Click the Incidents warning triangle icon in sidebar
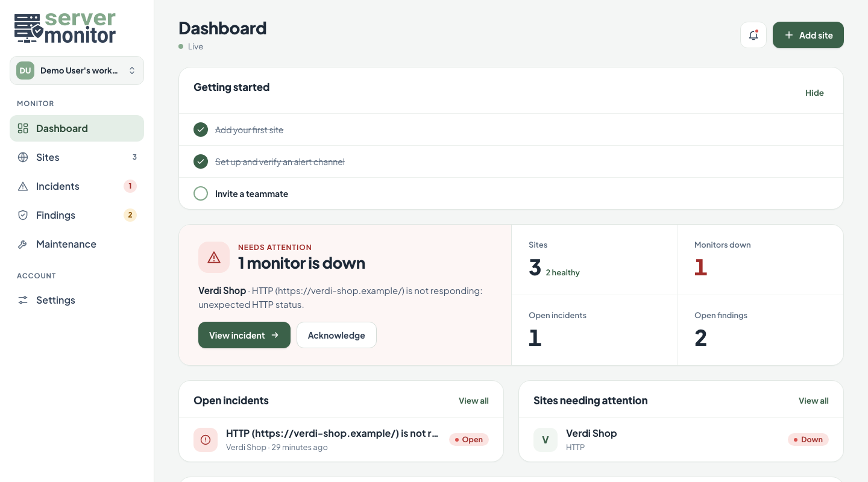 (23, 186)
